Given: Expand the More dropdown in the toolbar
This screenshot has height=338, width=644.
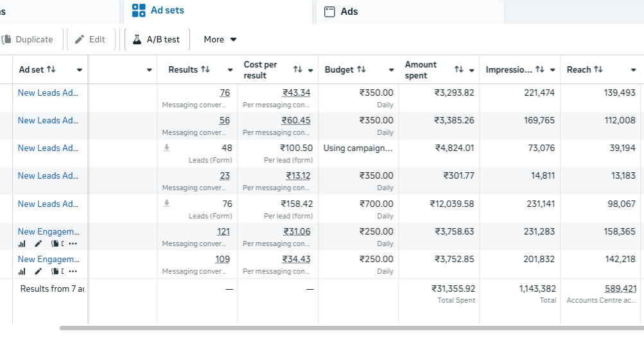Looking at the screenshot, I should pos(220,39).
